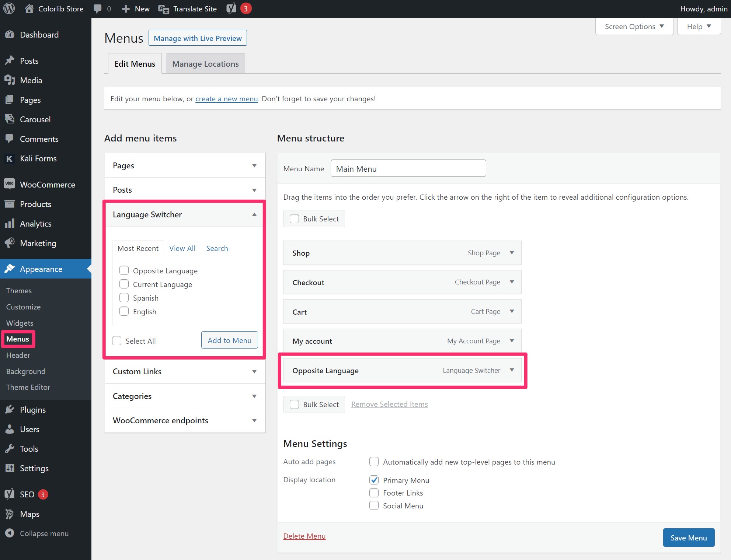Image resolution: width=731 pixels, height=560 pixels.
Task: Click the Menu Name input field
Action: click(x=408, y=168)
